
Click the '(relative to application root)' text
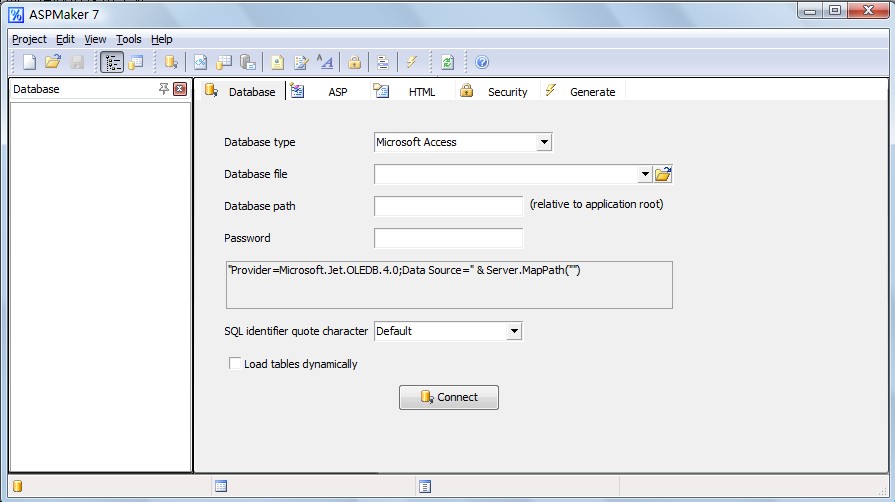[596, 204]
